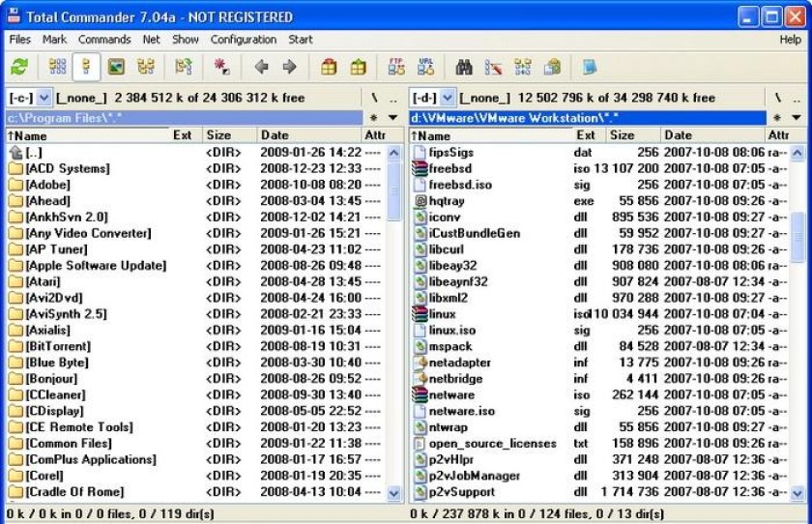Viewport: 812px width, 524px height.
Task: Go to parent with right panel '..' button
Action: pyautogui.click(x=797, y=98)
